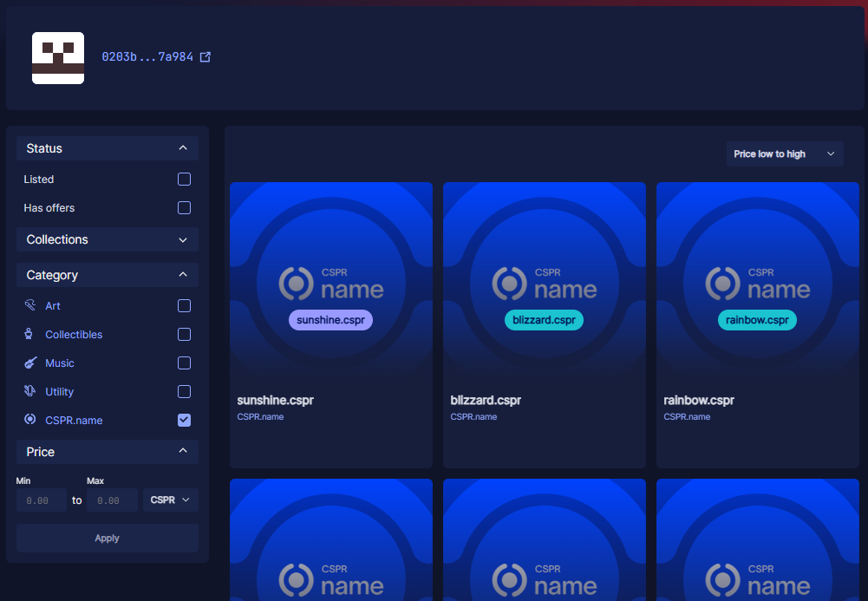Click the blizzard.cspr title text

(486, 400)
